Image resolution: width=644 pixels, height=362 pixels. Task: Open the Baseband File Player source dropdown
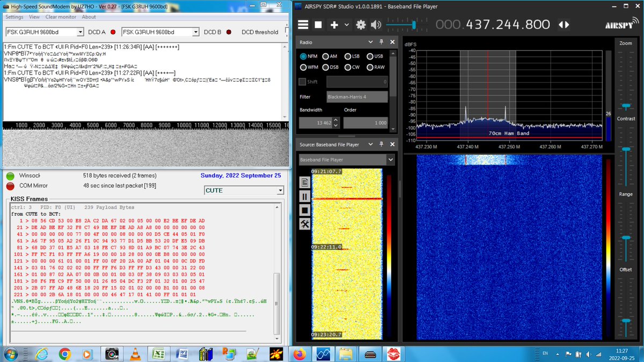[x=390, y=160]
